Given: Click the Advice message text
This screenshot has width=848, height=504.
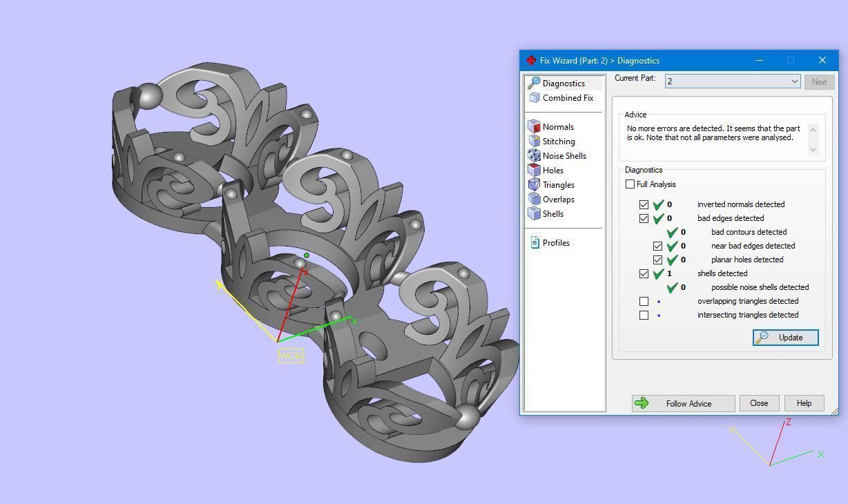Looking at the screenshot, I should pos(713,133).
